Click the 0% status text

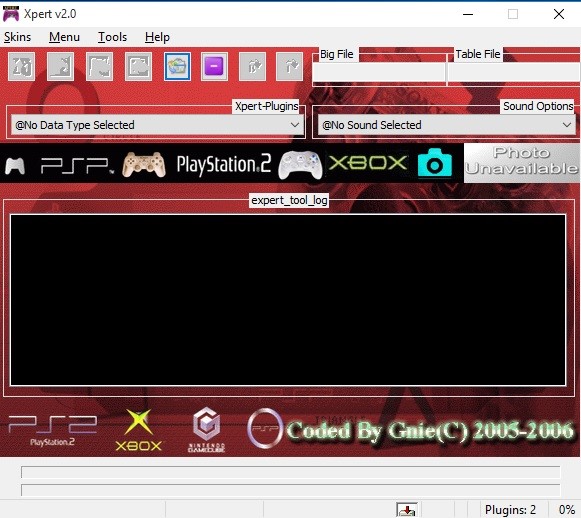(567, 510)
